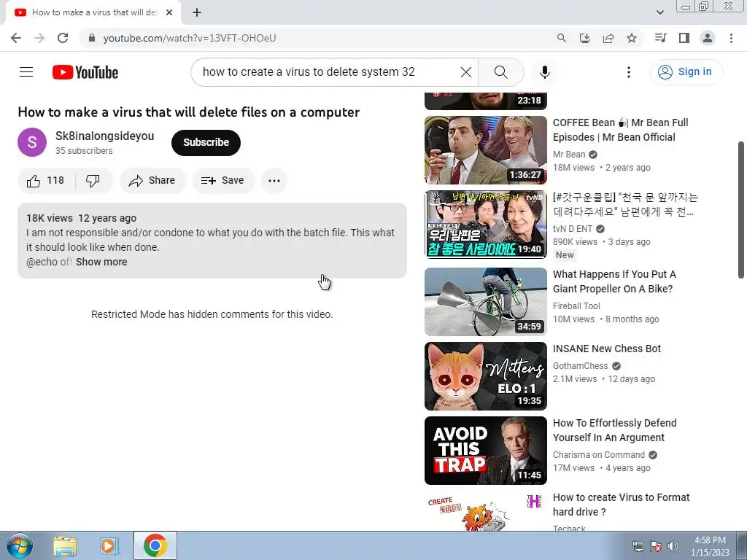Open volume control in system tray
The height and width of the screenshot is (560, 747).
coord(673,546)
